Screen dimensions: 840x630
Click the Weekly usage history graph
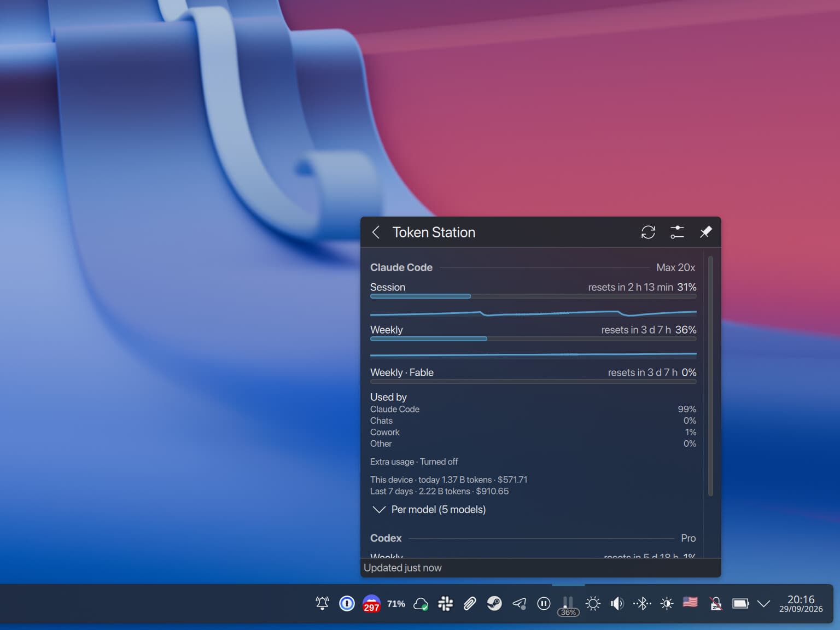pos(533,354)
